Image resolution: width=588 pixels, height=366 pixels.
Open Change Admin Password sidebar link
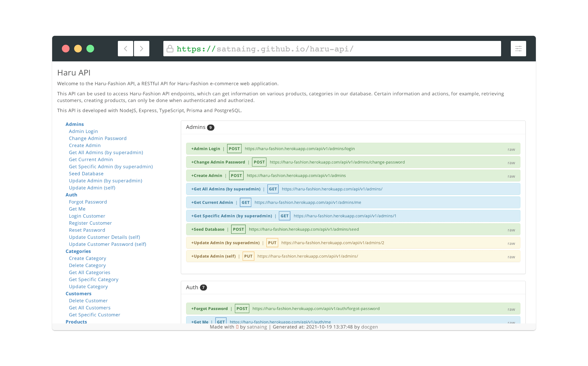pos(98,138)
